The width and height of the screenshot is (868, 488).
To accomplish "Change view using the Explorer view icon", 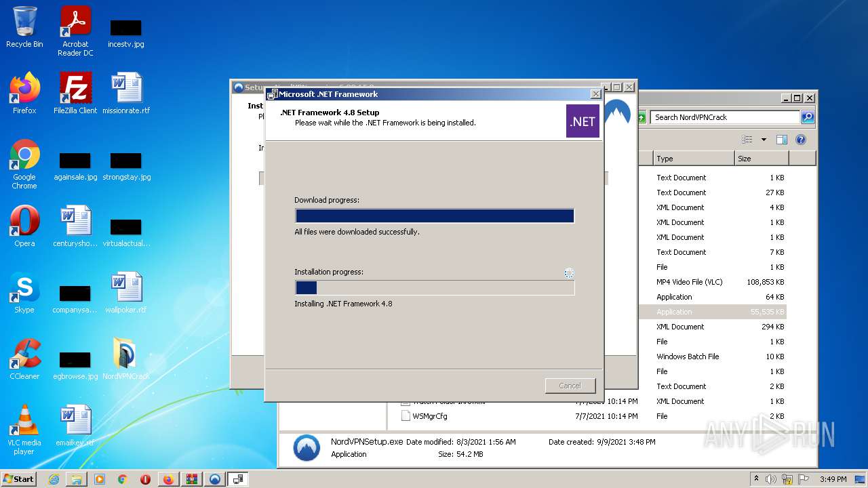I will (x=747, y=140).
